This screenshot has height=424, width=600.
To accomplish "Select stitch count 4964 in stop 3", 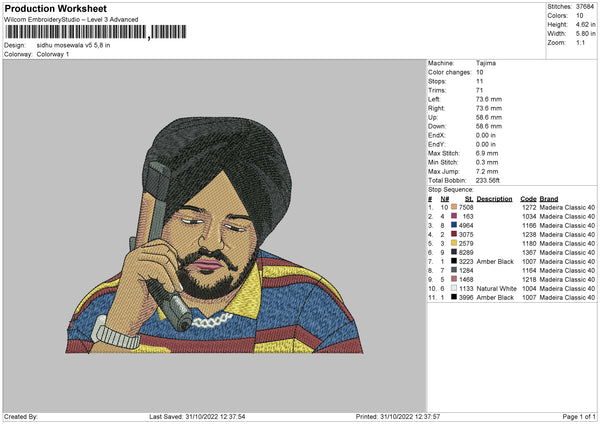I will coord(466,225).
